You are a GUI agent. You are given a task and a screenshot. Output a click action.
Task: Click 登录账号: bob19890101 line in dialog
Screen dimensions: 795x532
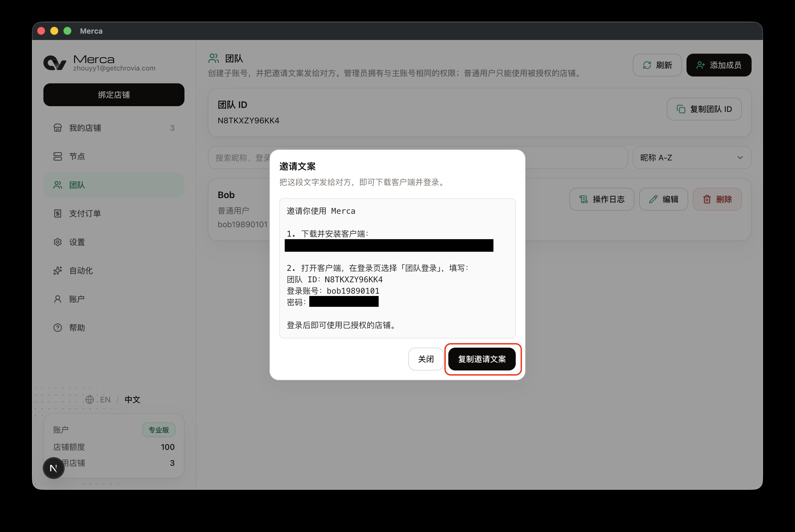(x=333, y=291)
